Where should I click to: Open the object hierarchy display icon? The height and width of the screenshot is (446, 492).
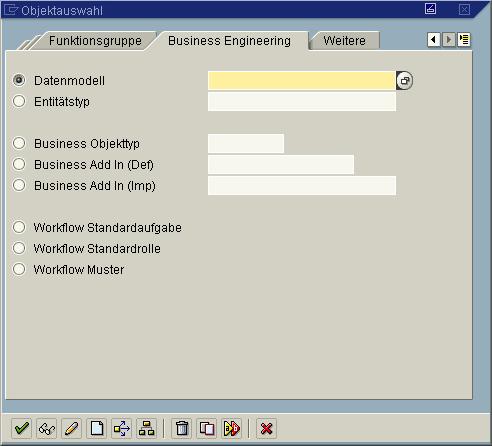tap(147, 428)
